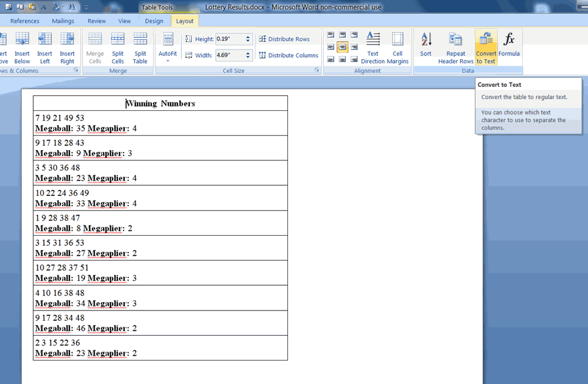Click the Split Cells button
The height and width of the screenshot is (384, 588).
pyautogui.click(x=117, y=48)
